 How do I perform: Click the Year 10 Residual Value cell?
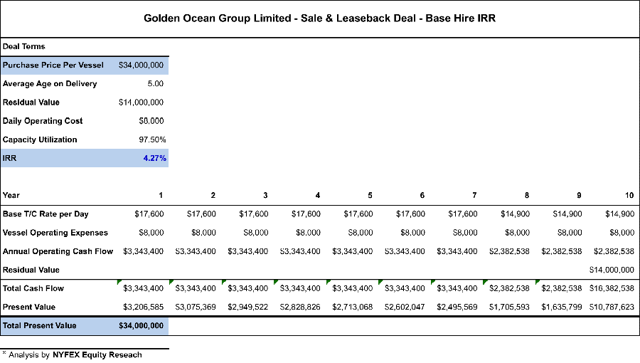pyautogui.click(x=611, y=270)
